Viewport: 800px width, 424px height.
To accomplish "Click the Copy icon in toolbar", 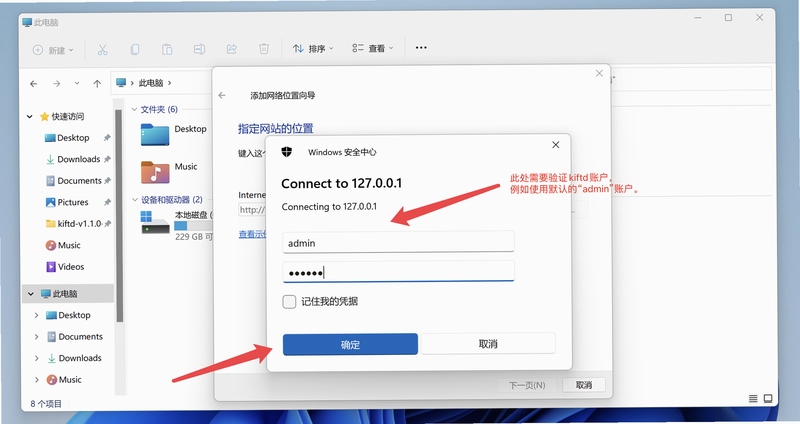I will pyautogui.click(x=135, y=49).
